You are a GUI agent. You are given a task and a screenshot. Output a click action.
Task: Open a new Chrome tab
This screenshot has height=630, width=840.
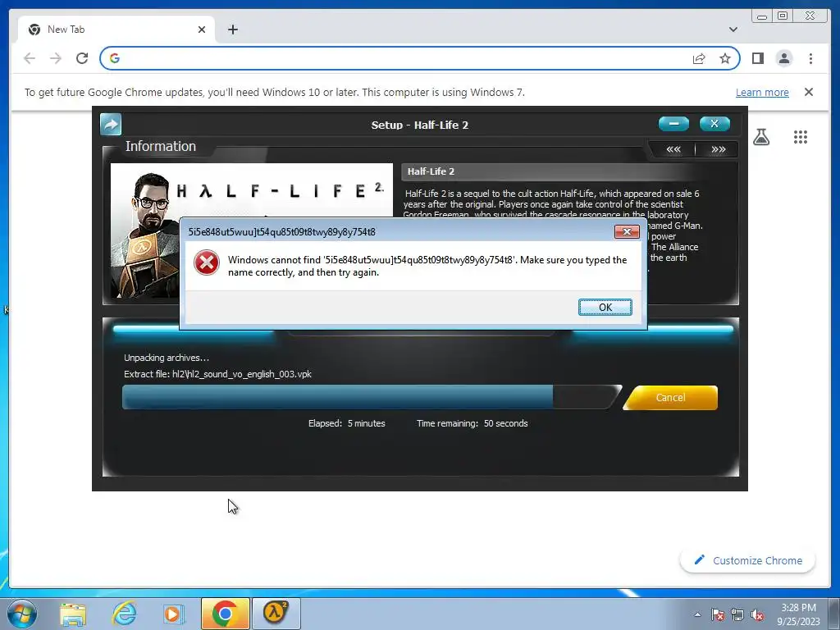coord(232,30)
